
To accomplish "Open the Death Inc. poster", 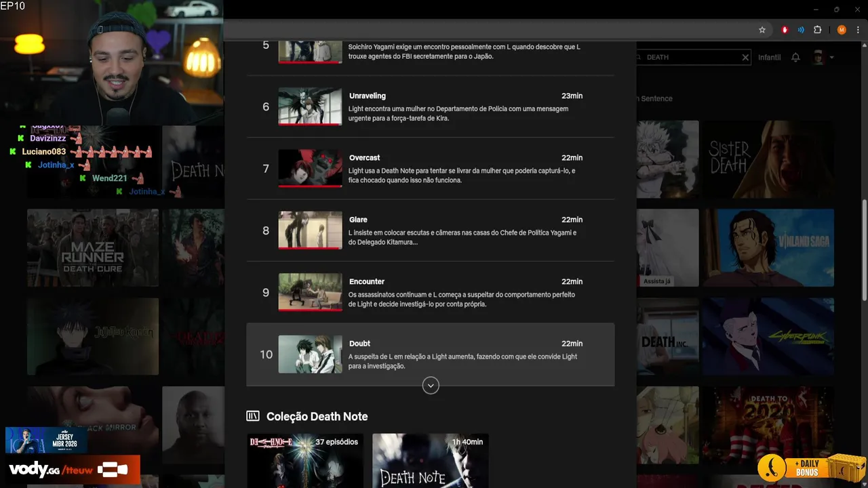I will pyautogui.click(x=667, y=336).
